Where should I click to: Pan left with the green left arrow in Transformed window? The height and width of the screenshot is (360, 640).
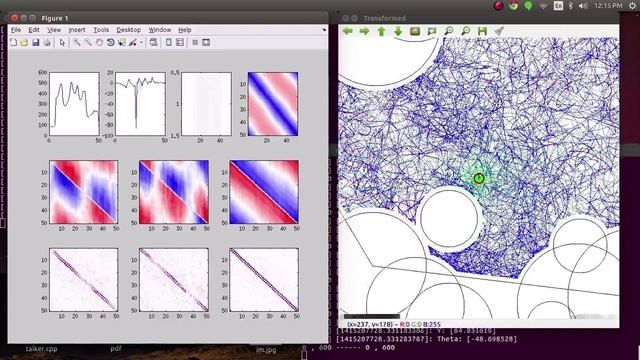[x=348, y=31]
